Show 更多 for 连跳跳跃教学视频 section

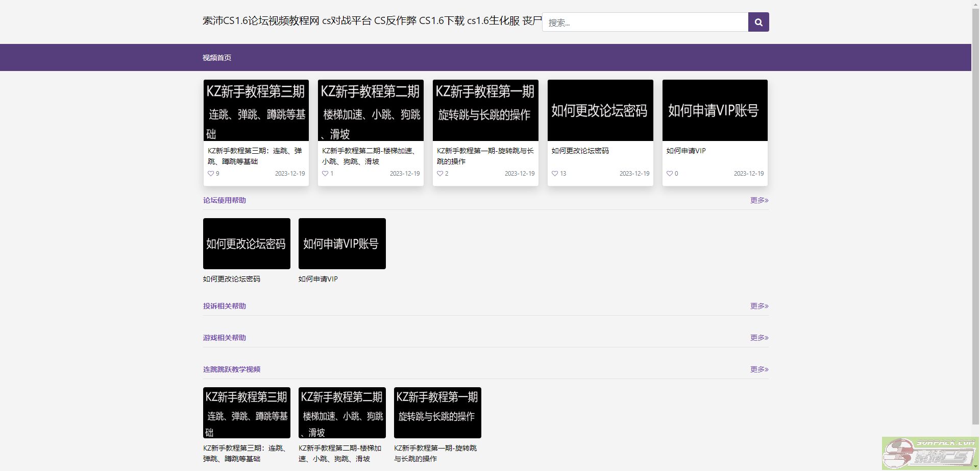pos(759,369)
